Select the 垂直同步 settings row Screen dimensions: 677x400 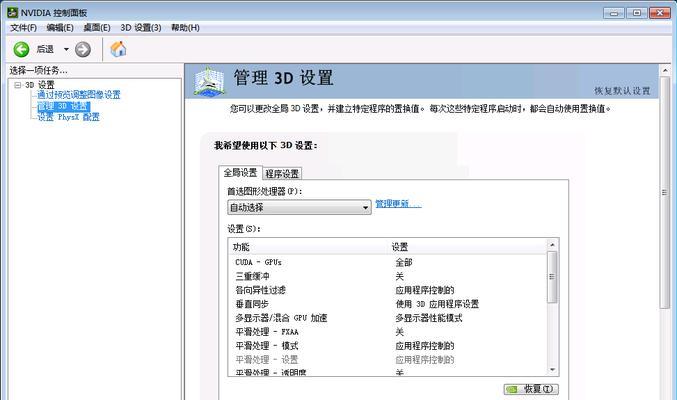pos(387,304)
